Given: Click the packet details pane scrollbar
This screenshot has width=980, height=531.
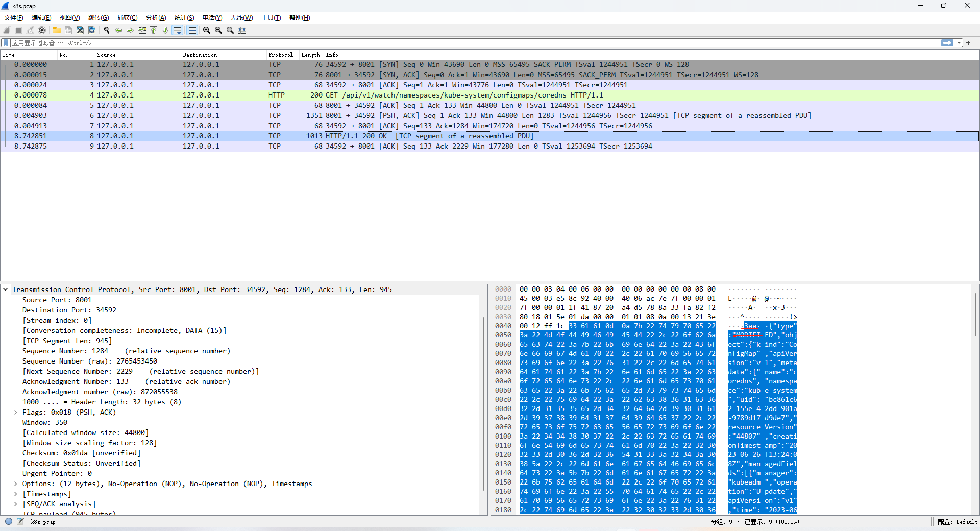Looking at the screenshot, I should click(483, 403).
